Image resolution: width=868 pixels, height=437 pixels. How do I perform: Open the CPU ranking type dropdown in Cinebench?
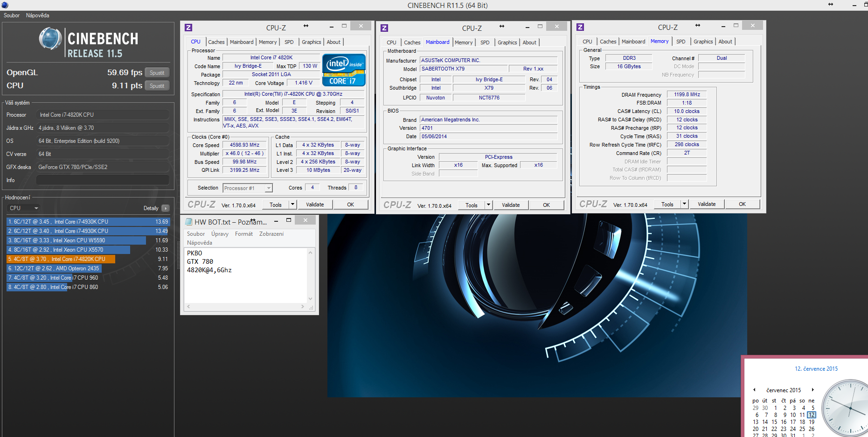point(23,208)
